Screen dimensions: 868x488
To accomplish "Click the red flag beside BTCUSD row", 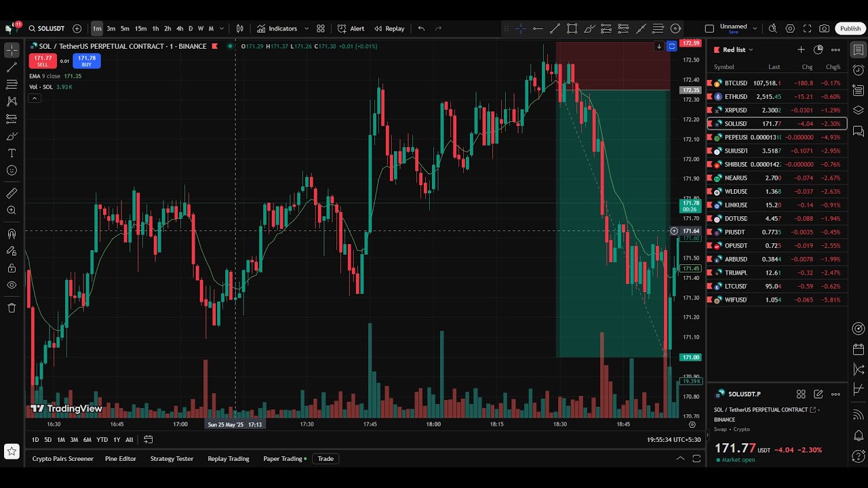I will (x=710, y=83).
